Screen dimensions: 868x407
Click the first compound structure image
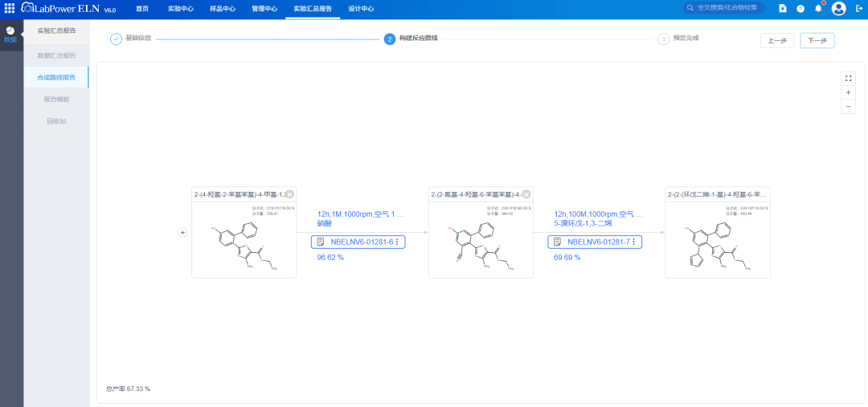pos(244,246)
